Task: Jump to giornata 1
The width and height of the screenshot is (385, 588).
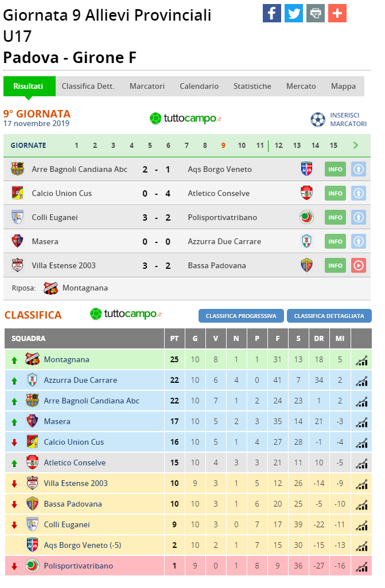Action: [x=76, y=146]
